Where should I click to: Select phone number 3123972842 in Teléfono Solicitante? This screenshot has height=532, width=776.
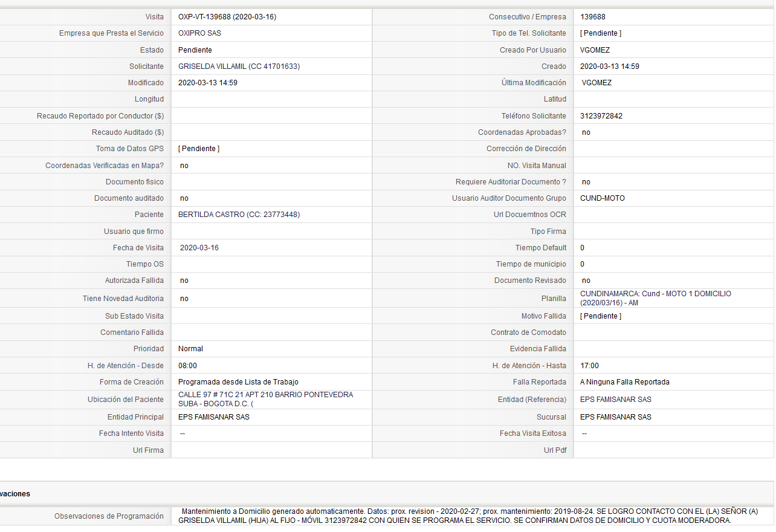tap(601, 116)
